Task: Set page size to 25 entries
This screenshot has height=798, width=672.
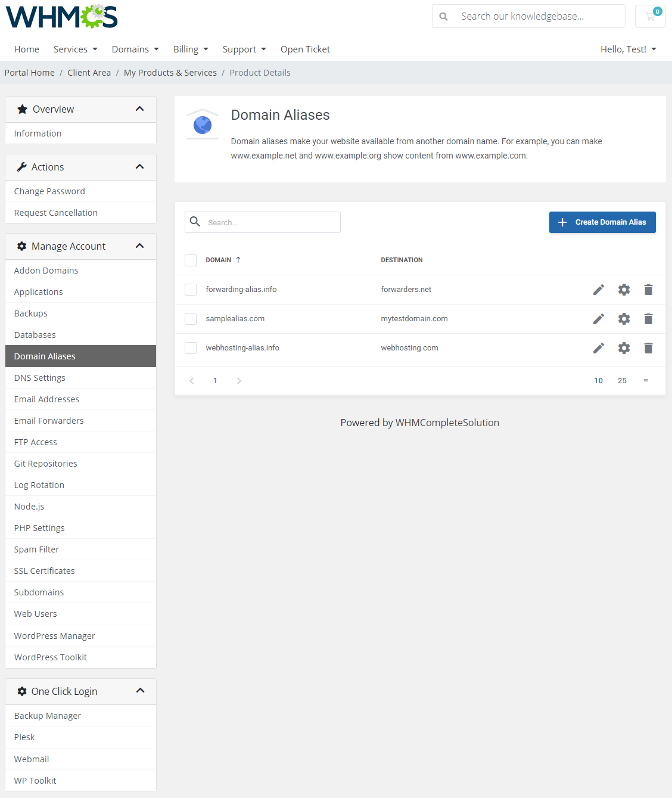Action: pos(622,380)
